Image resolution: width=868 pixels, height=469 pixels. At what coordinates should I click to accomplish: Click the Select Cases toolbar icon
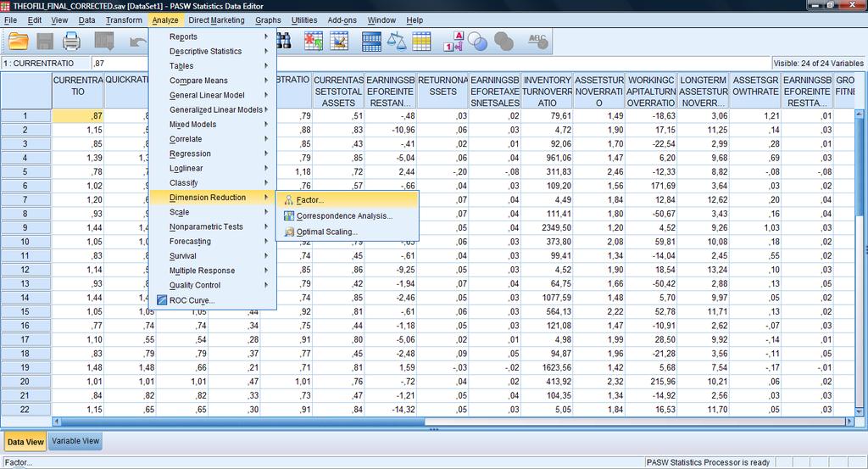tap(421, 42)
